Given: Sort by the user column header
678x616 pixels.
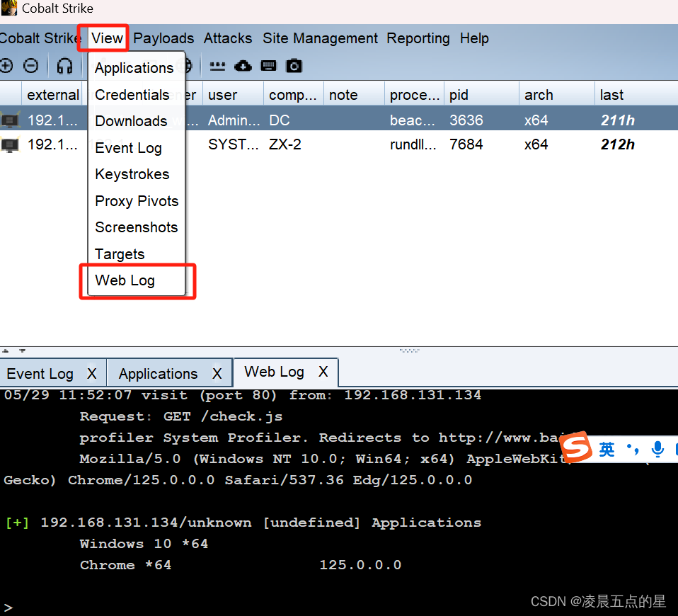Looking at the screenshot, I should [234, 95].
